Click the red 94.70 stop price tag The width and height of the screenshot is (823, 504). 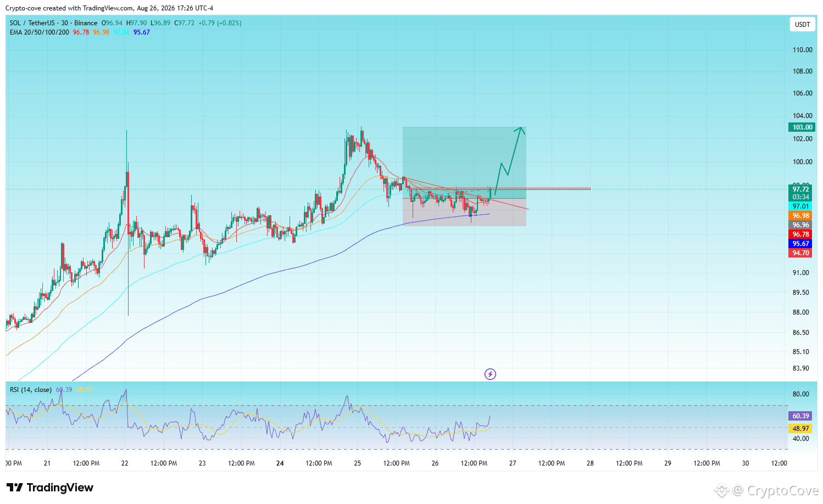click(801, 253)
